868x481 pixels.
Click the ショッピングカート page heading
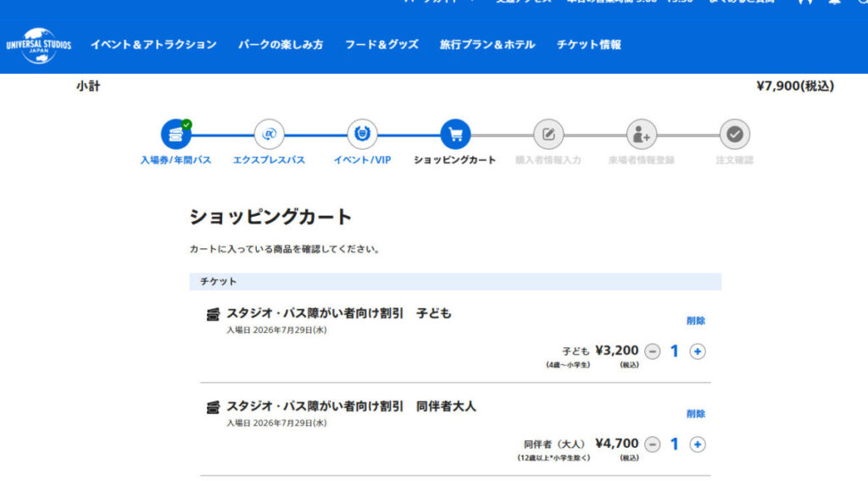click(x=270, y=217)
